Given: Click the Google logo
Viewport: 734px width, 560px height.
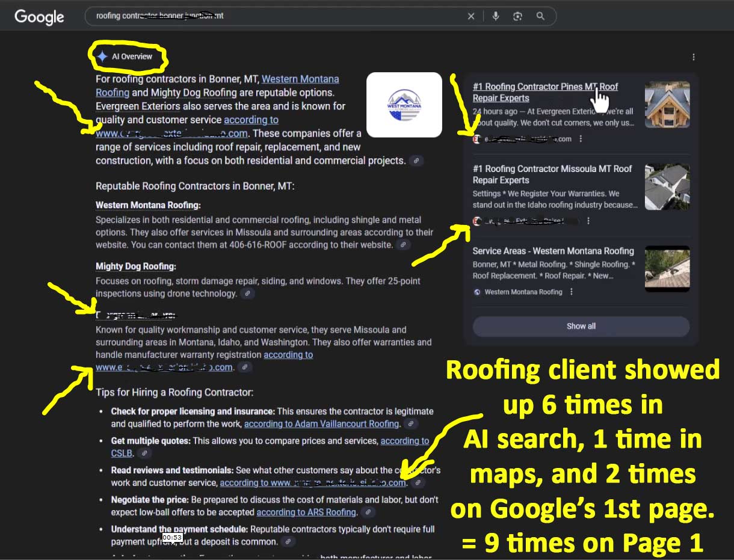Looking at the screenshot, I should tap(39, 17).
